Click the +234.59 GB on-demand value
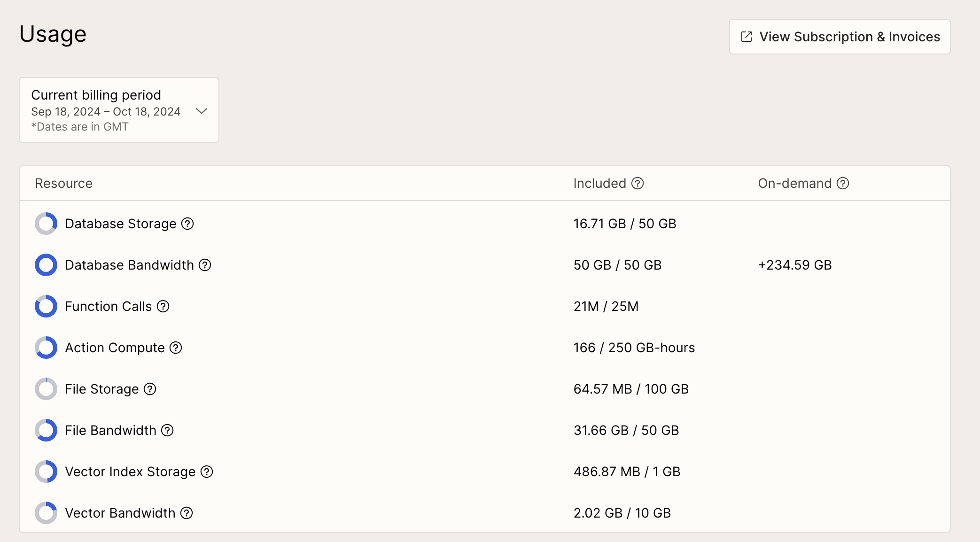980x542 pixels. [x=795, y=265]
